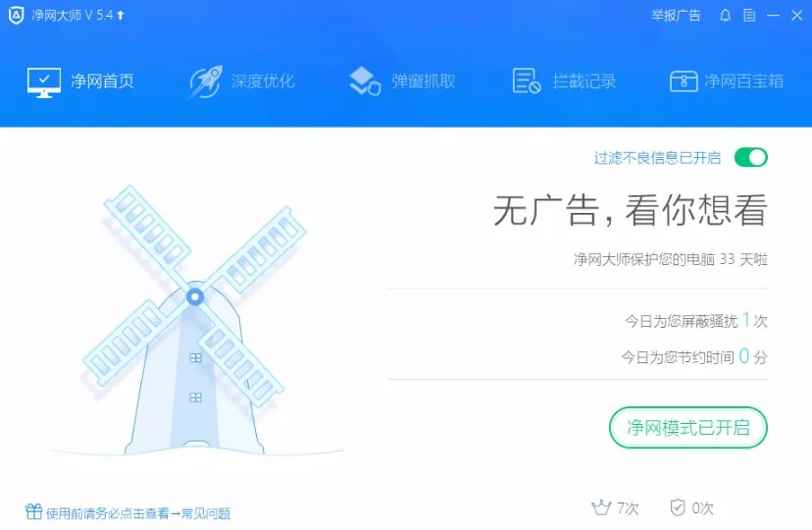
Task: Click the 举报广告 link
Action: tap(676, 16)
